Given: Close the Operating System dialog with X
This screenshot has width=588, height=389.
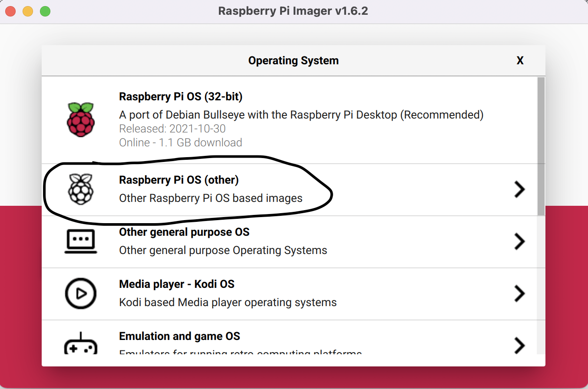Looking at the screenshot, I should [x=520, y=60].
